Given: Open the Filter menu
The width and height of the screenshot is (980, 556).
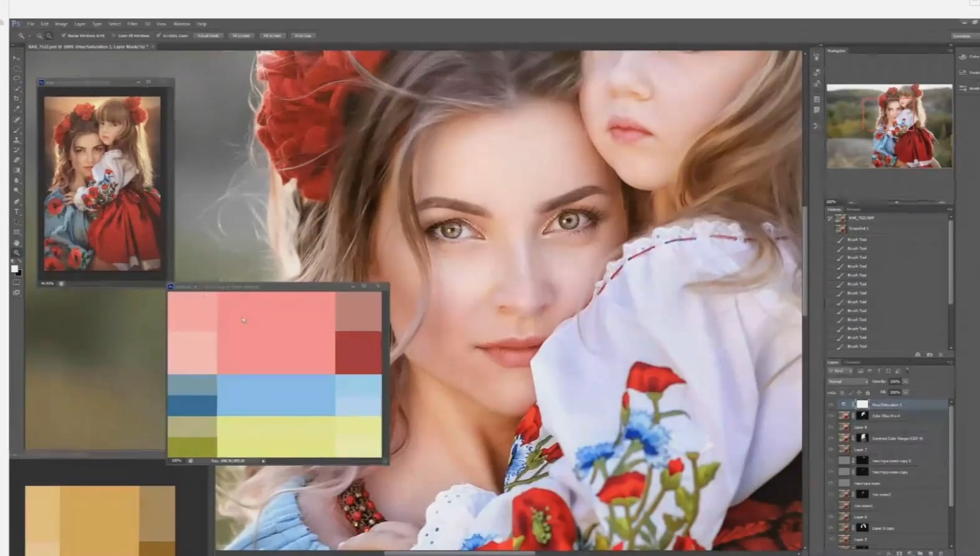Looking at the screenshot, I should tap(132, 24).
